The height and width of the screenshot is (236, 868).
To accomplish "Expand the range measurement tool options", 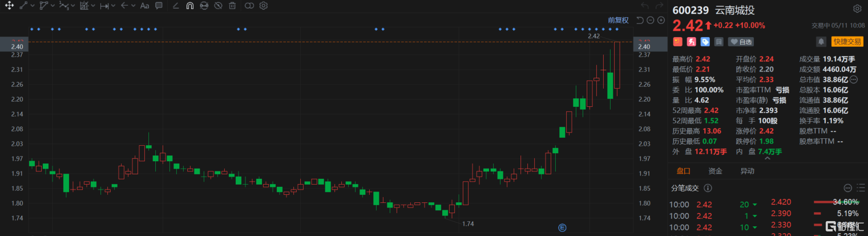I will pyautogui.click(x=113, y=6).
